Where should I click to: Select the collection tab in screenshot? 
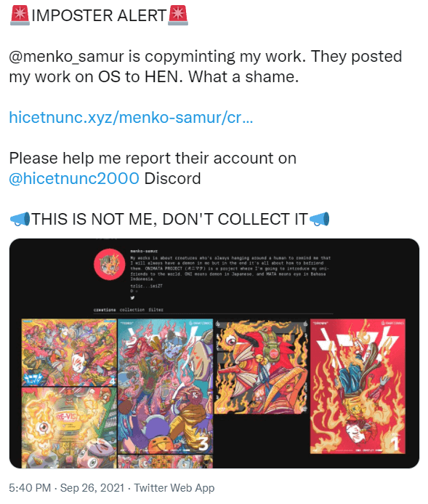tap(132, 310)
